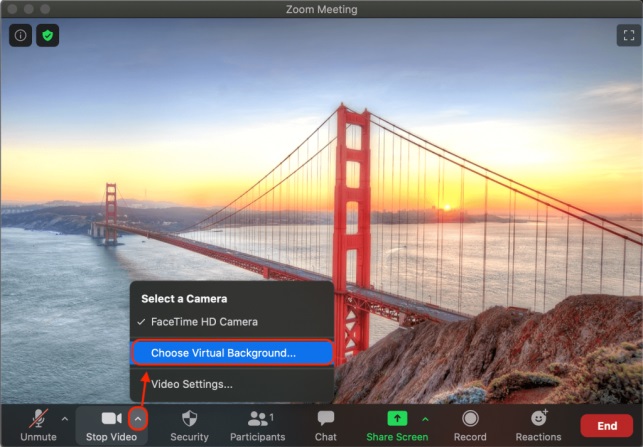Image resolution: width=643 pixels, height=447 pixels.
Task: Start recording the meeting
Action: [x=470, y=425]
